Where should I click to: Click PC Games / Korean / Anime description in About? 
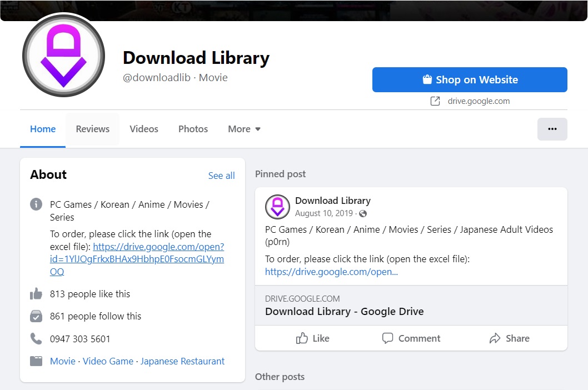pos(129,211)
